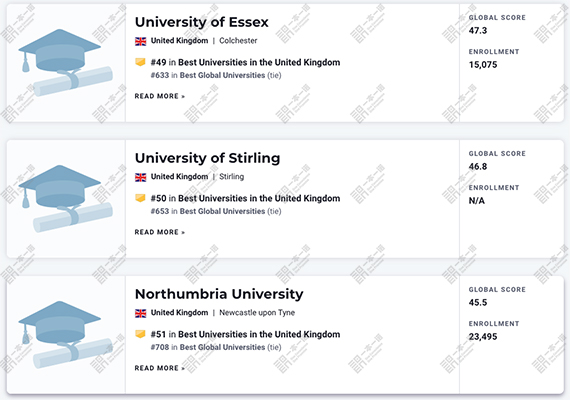Click the yellow ranking badge next to #49
The height and width of the screenshot is (400, 570).
[x=140, y=62]
